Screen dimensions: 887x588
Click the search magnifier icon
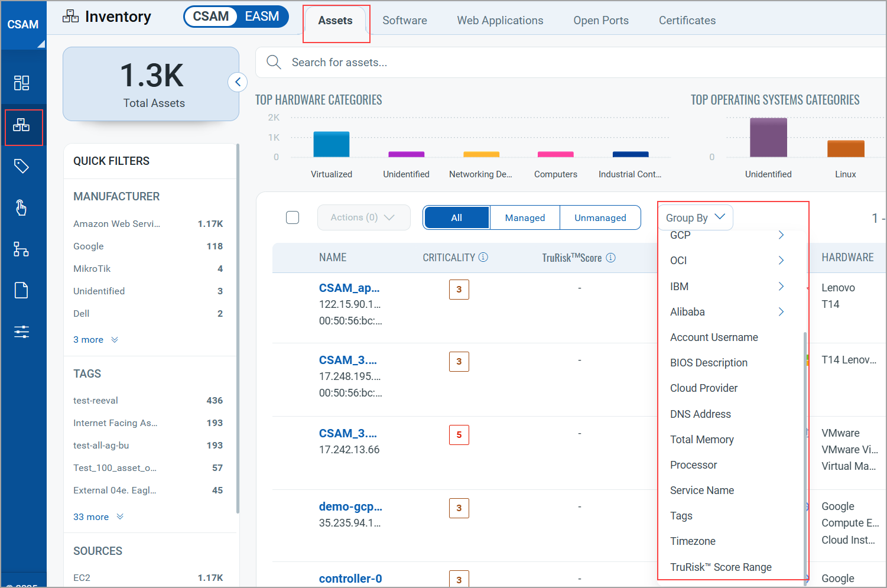[274, 62]
